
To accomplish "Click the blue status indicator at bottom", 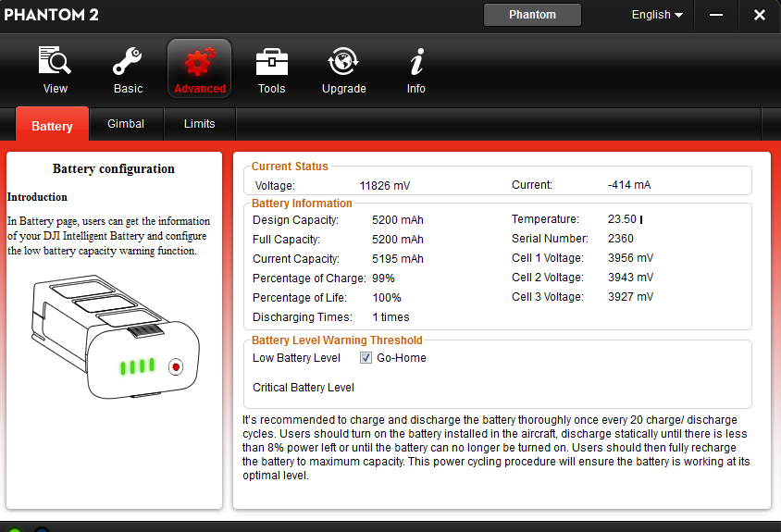I will click(x=42, y=529).
